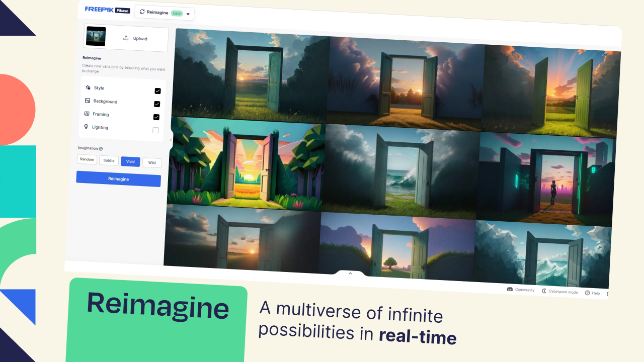This screenshot has width=644, height=362.
Task: Open the Reimagine beta mode dropdown
Action: [x=165, y=13]
